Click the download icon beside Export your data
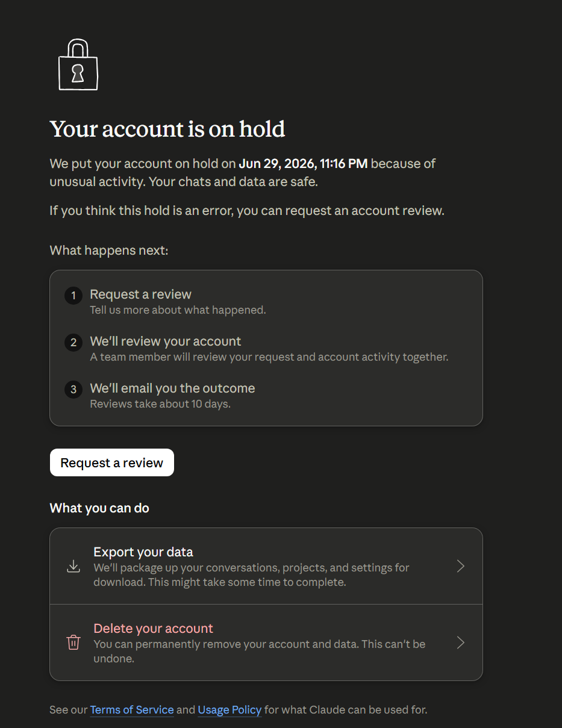The image size is (562, 728). [73, 566]
